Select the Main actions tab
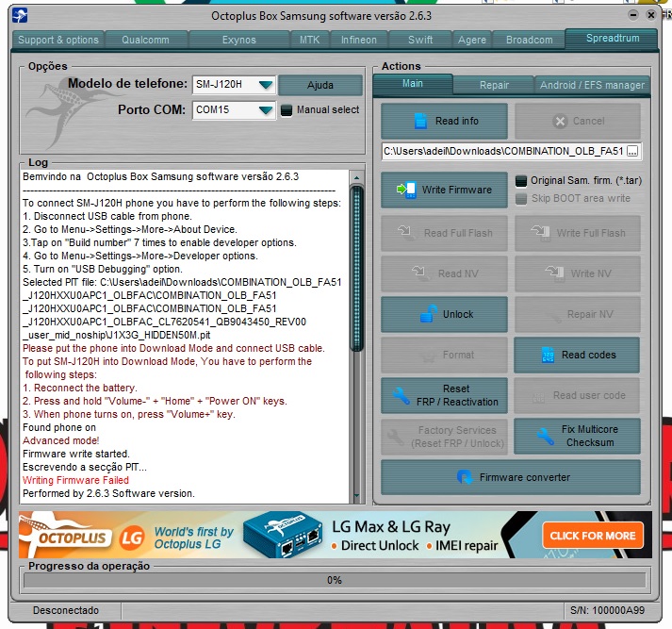The image size is (672, 629). 412,84
